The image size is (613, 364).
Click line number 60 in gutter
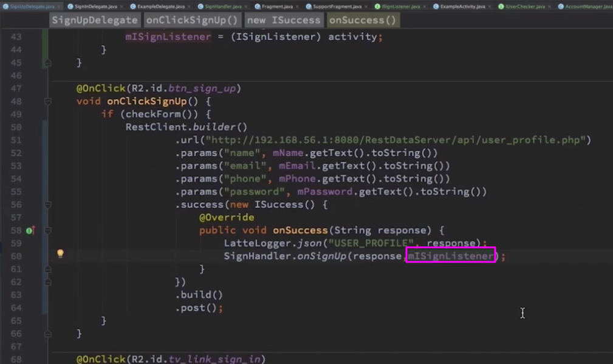coord(16,256)
